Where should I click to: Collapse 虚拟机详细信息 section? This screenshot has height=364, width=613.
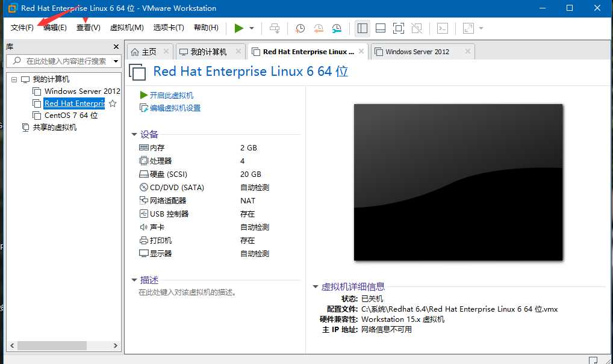[316, 286]
